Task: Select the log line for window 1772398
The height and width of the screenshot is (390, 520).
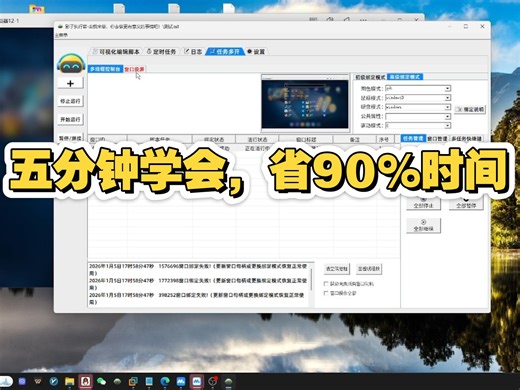Action: pyautogui.click(x=198, y=284)
